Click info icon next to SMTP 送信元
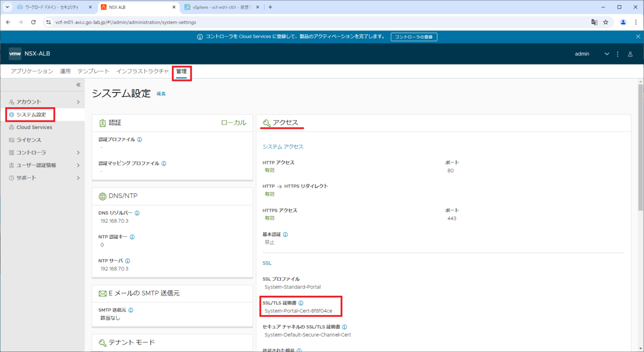 pos(130,310)
